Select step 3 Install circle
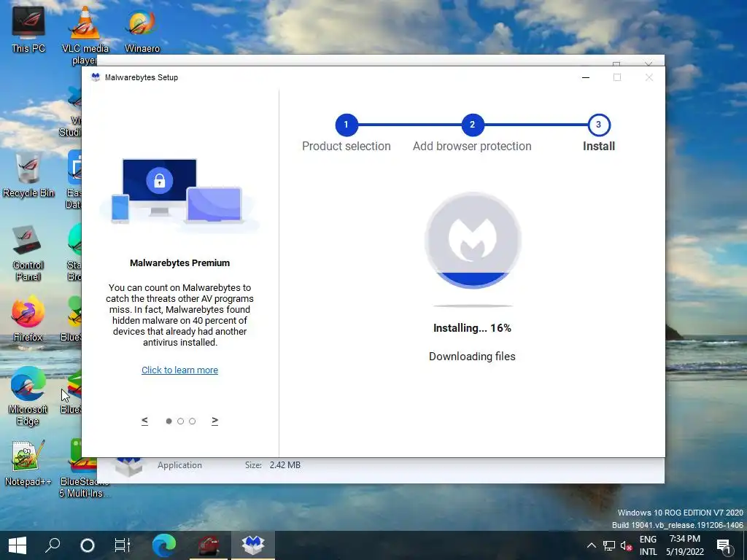The width and height of the screenshot is (747, 560). [598, 125]
